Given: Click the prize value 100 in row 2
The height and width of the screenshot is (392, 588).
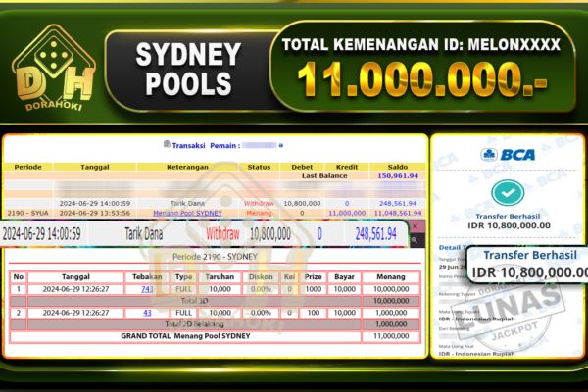Looking at the screenshot, I should (314, 313).
